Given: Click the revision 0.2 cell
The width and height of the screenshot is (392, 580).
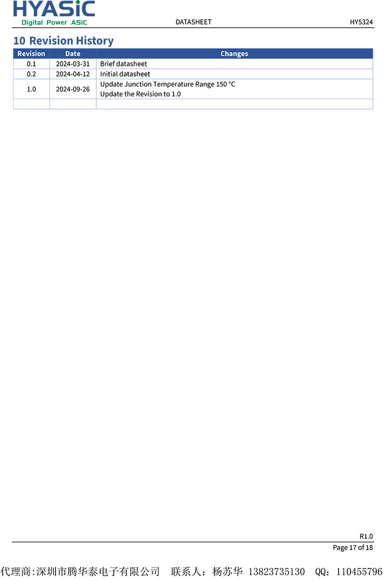Looking at the screenshot, I should point(32,74).
